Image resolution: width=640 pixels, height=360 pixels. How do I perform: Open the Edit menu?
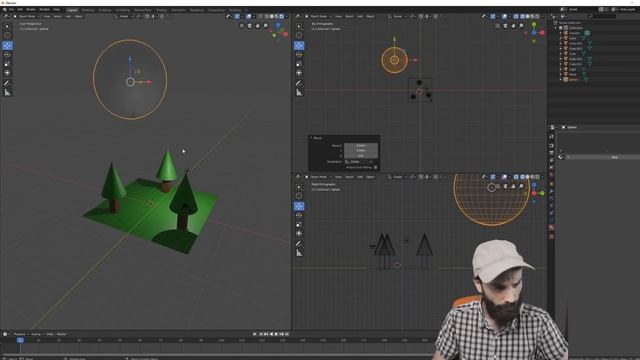pyautogui.click(x=20, y=9)
